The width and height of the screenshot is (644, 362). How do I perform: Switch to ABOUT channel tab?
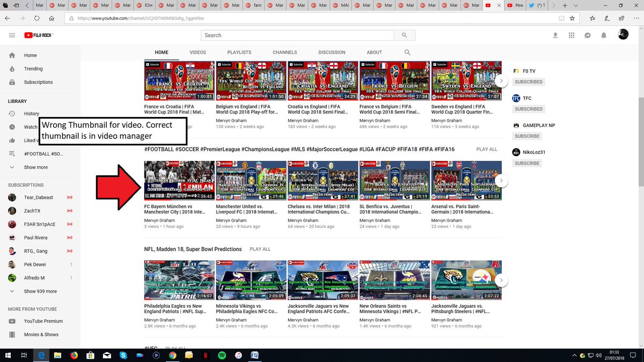(x=374, y=53)
